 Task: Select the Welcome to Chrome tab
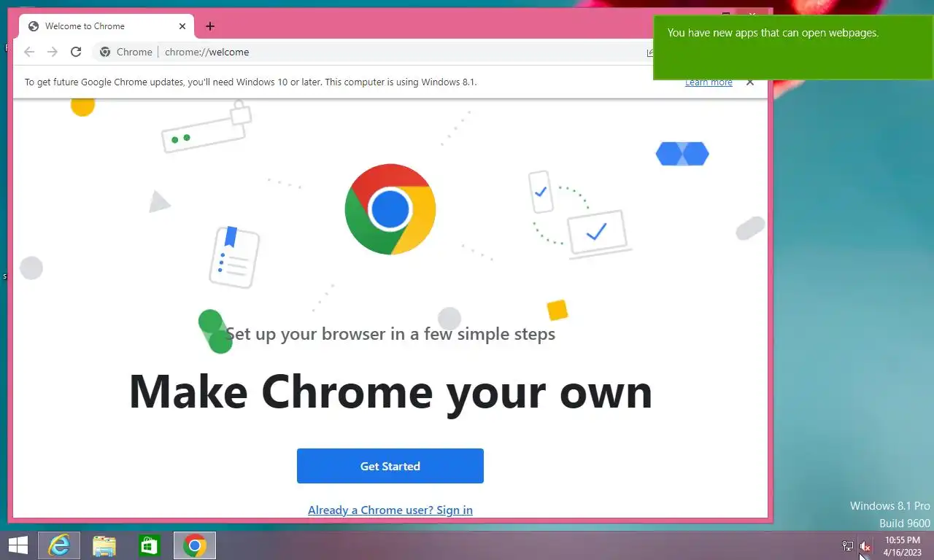[107, 26]
